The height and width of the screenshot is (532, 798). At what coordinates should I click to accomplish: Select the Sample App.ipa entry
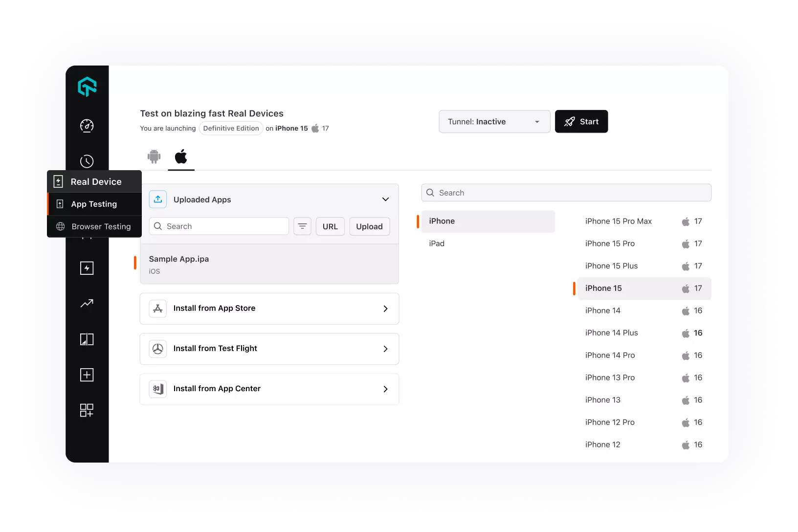tap(269, 264)
